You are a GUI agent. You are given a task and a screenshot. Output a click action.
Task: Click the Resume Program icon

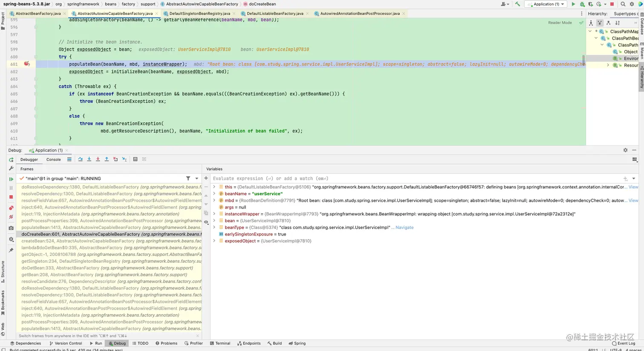pos(11,179)
